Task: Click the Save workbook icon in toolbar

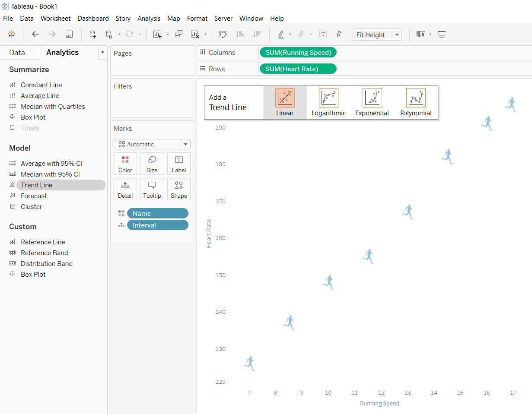Action: [x=69, y=35]
